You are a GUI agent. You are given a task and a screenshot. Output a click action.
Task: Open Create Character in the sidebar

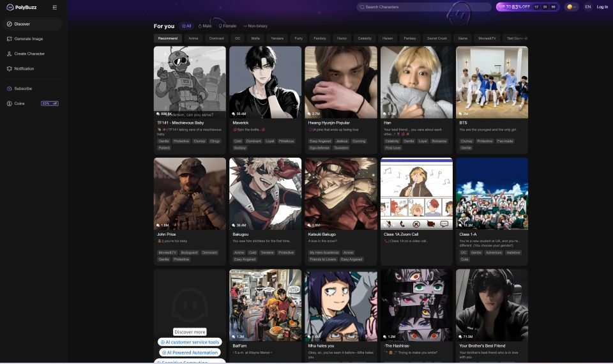coord(32,54)
